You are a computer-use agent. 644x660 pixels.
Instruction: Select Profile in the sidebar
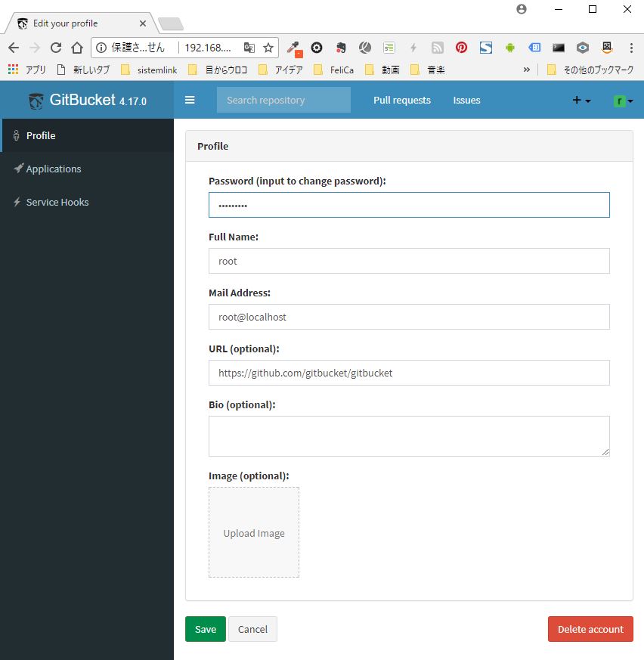tap(87, 135)
